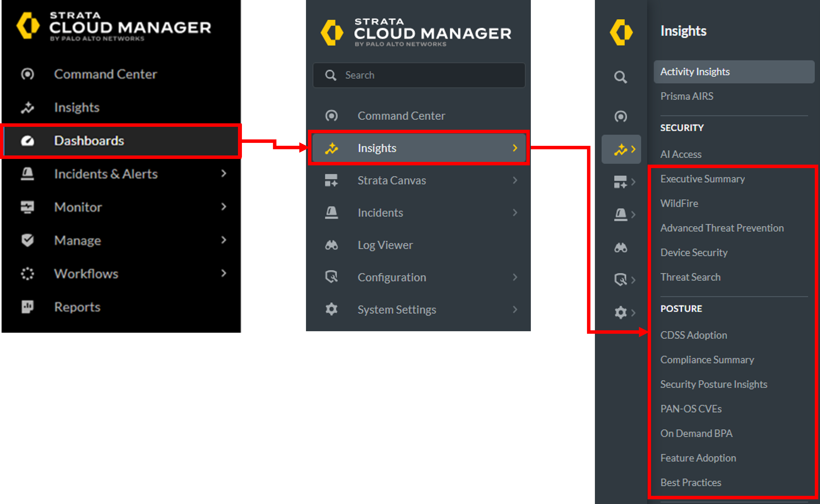The image size is (820, 504).
Task: Expand the Incidents & Alerts chevron
Action: pos(224,173)
